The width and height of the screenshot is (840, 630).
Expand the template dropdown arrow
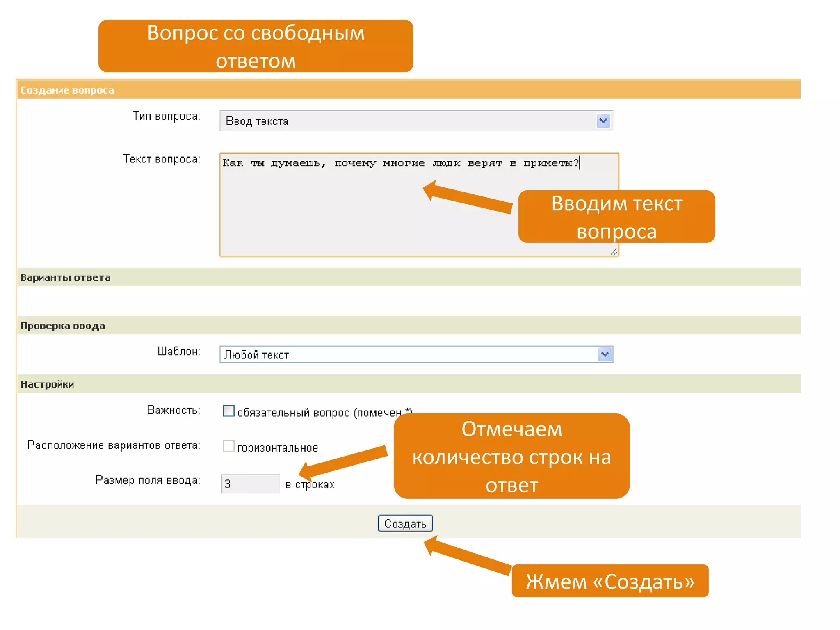point(605,354)
